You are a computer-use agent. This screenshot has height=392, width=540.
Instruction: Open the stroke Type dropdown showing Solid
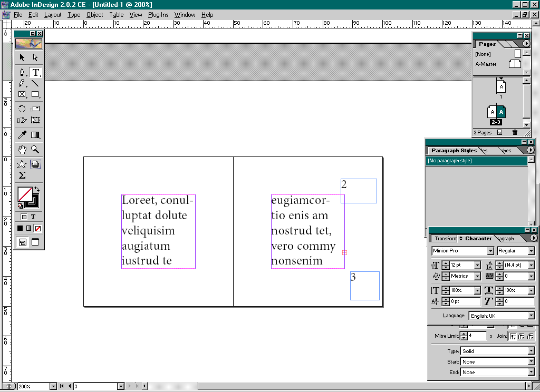[531, 351]
